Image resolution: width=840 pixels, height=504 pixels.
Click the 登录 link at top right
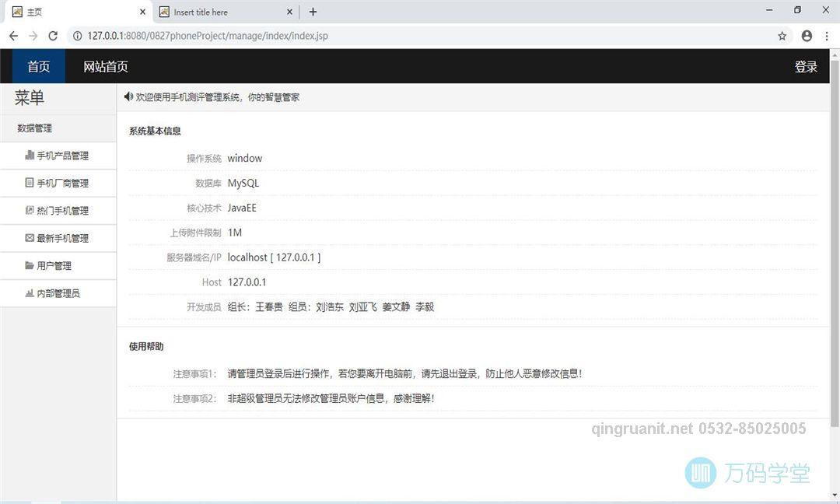[807, 66]
